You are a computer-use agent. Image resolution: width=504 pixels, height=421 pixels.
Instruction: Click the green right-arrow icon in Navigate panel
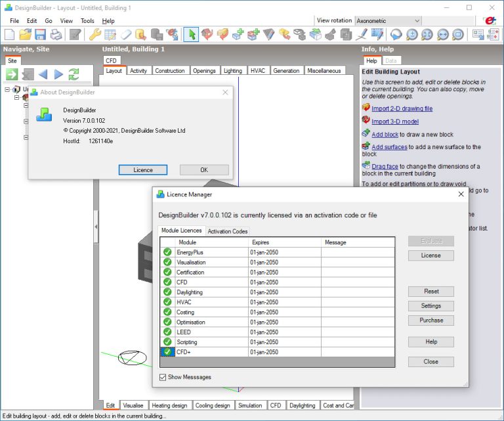[12, 74]
